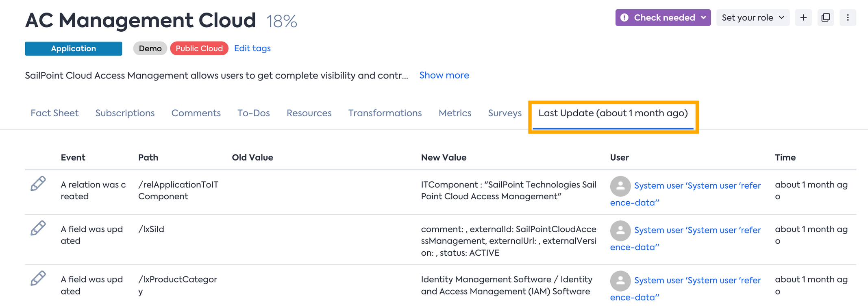Click the New Value column header
Screen dimensions: 868x307
point(444,157)
